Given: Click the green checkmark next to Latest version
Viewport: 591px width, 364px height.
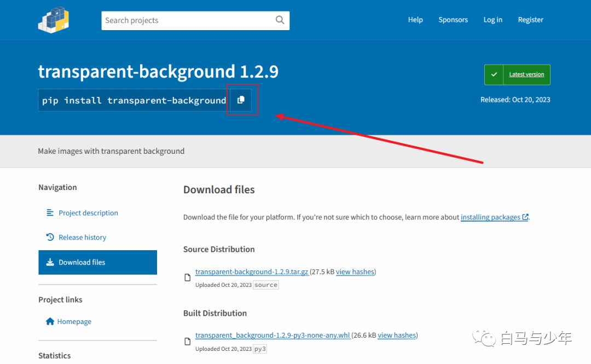Looking at the screenshot, I should [494, 74].
